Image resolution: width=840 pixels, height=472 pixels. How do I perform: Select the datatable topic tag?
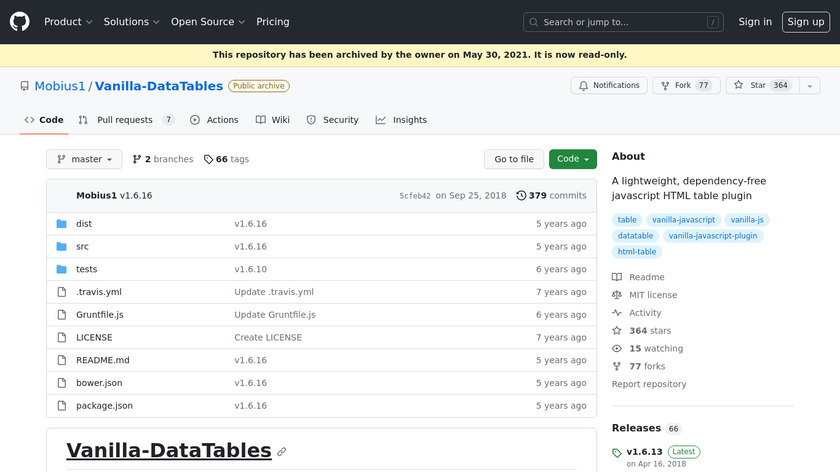(x=635, y=236)
